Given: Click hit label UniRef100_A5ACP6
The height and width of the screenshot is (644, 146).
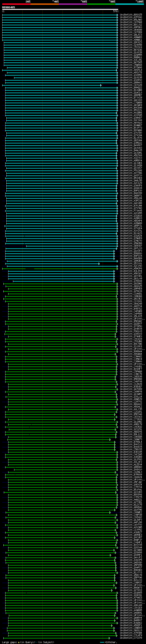Looking at the screenshot, I should click(x=131, y=268).
